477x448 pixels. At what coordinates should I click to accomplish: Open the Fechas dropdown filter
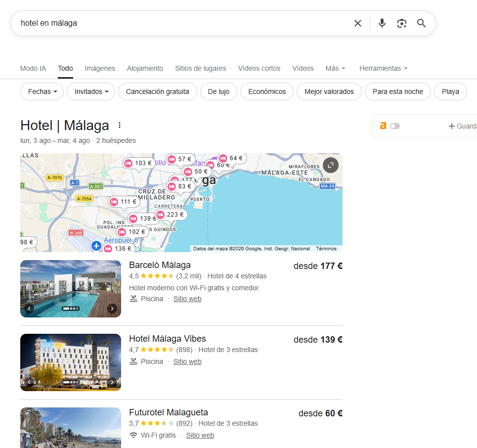tap(42, 91)
